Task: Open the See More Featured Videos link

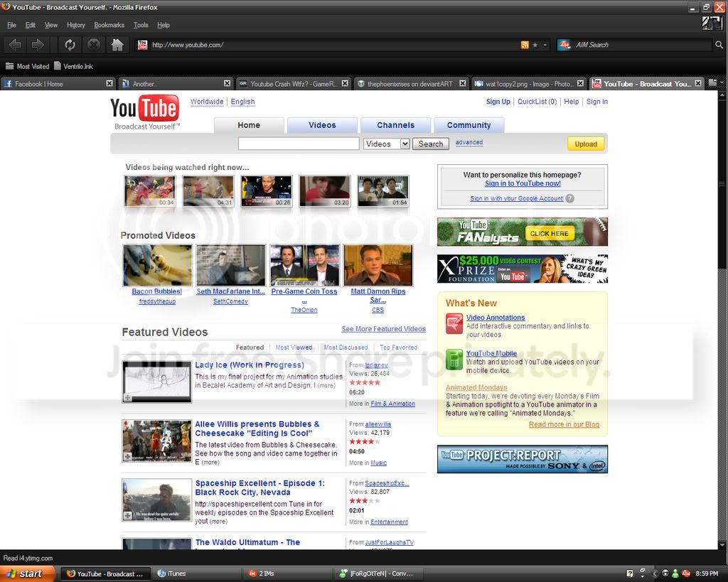Action: (x=383, y=329)
